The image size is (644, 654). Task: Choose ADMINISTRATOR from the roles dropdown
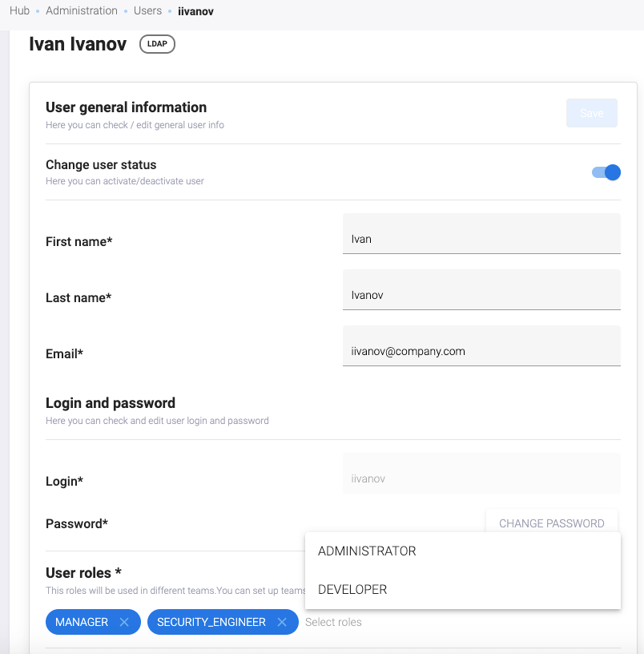[x=367, y=551]
